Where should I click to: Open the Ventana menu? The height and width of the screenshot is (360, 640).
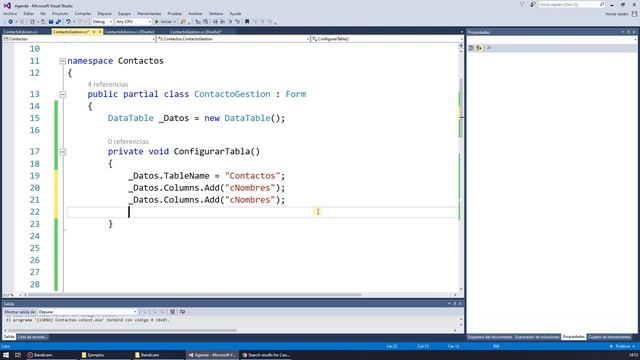click(x=216, y=13)
